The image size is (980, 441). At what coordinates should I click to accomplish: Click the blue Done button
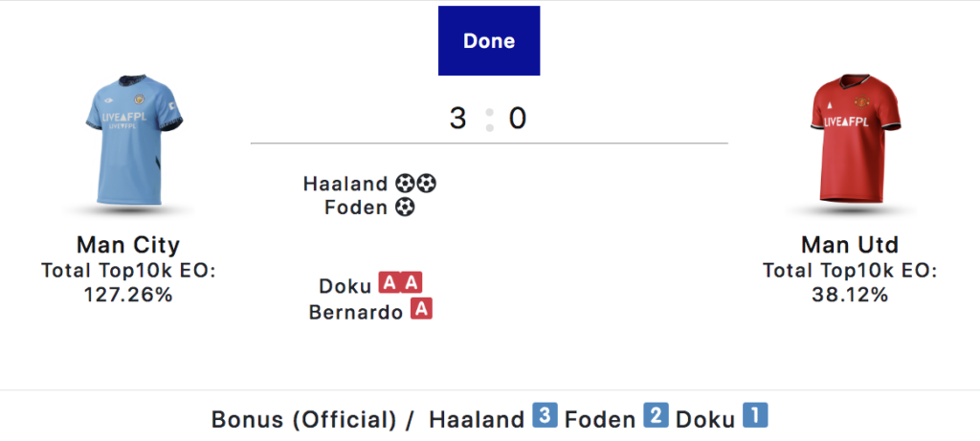tap(489, 41)
